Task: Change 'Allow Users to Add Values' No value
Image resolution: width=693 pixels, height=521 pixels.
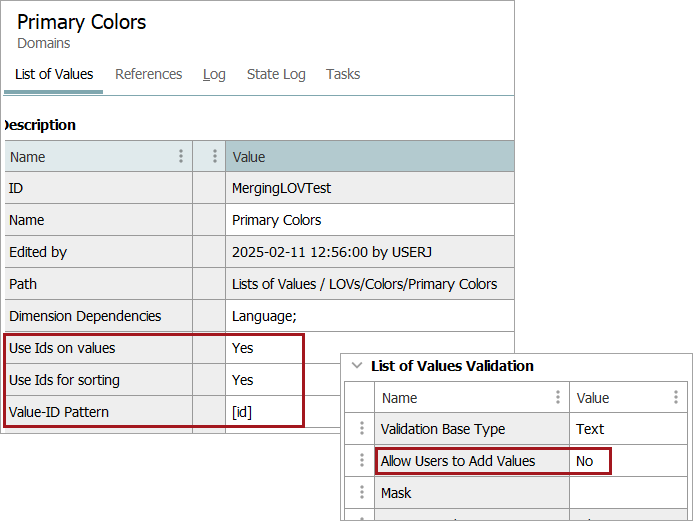Action: (585, 461)
